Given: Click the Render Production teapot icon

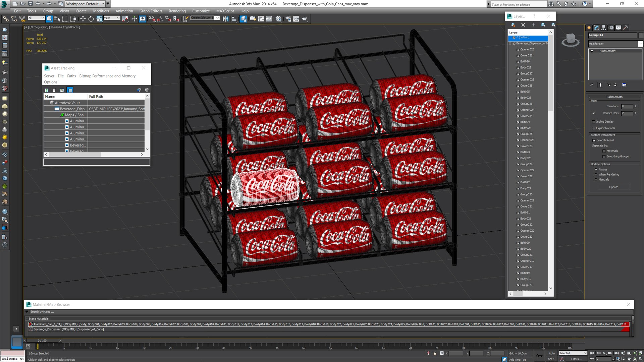Looking at the screenshot, I should [304, 19].
